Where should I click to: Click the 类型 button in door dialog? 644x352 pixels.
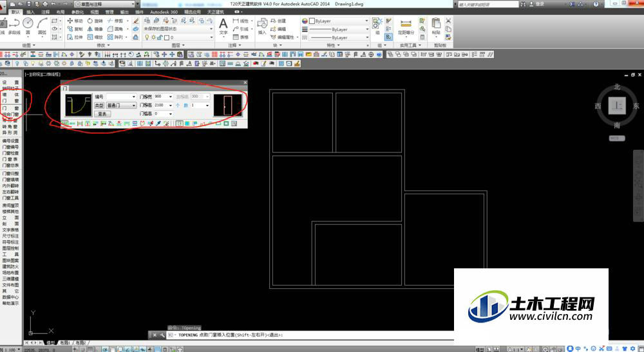pos(99,106)
